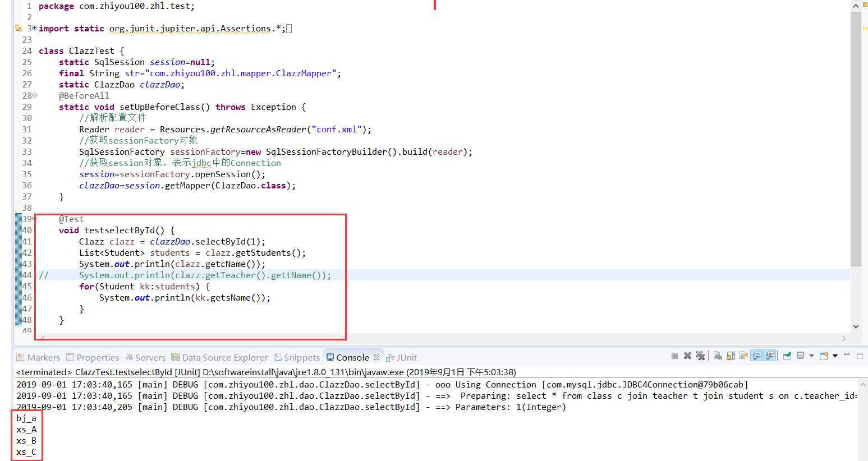Switch to the Servers tab
This screenshot has width=868, height=461.
point(145,357)
